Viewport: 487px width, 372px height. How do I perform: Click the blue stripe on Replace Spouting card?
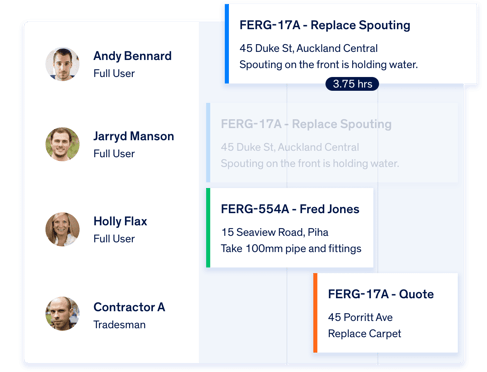[x=227, y=44]
